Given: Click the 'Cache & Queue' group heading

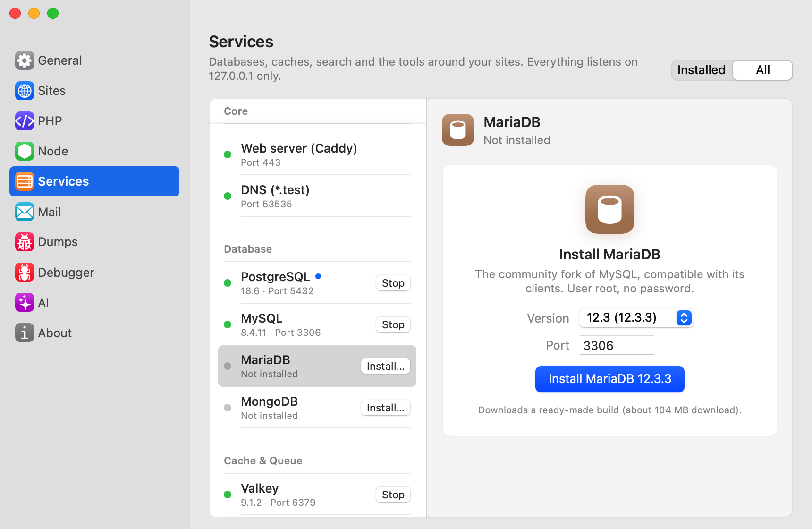Looking at the screenshot, I should [x=263, y=461].
